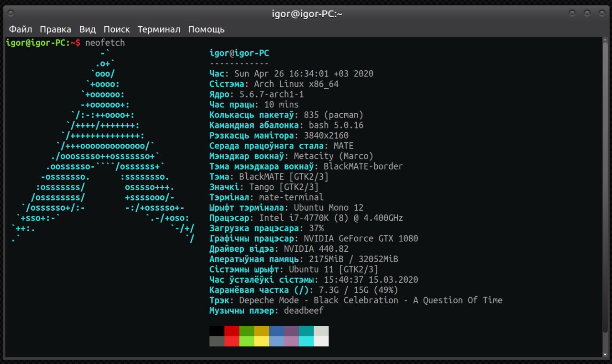
Task: Click the 'Сістэма: Arch Linux x86_64' line
Action: [274, 84]
